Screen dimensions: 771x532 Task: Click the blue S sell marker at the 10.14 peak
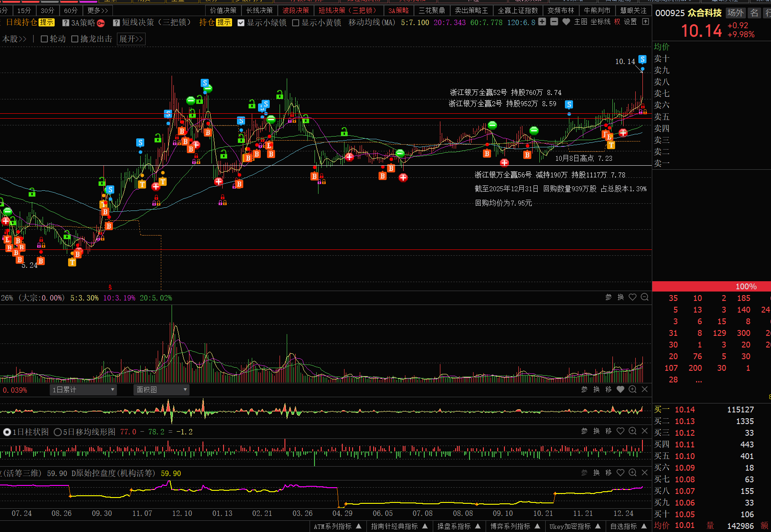(642, 59)
